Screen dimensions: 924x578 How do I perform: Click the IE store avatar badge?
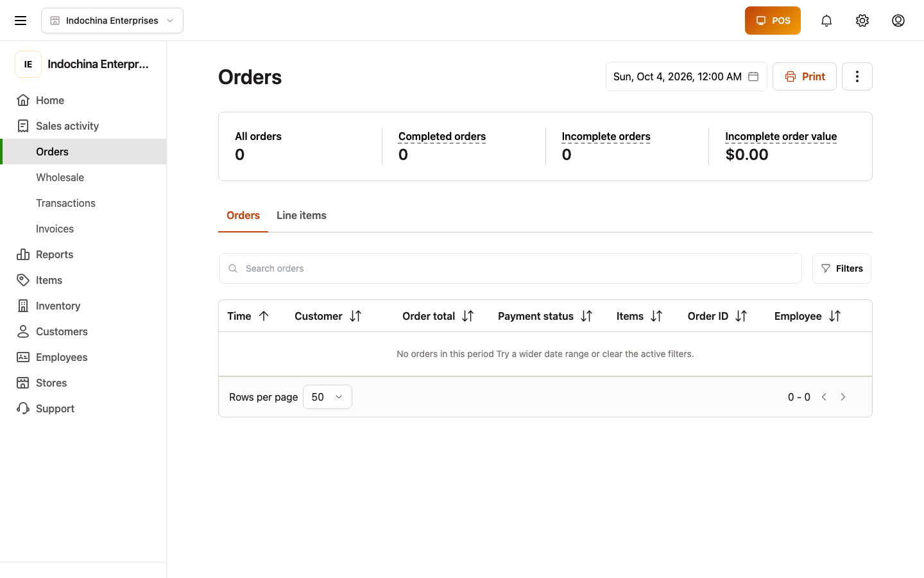point(28,64)
